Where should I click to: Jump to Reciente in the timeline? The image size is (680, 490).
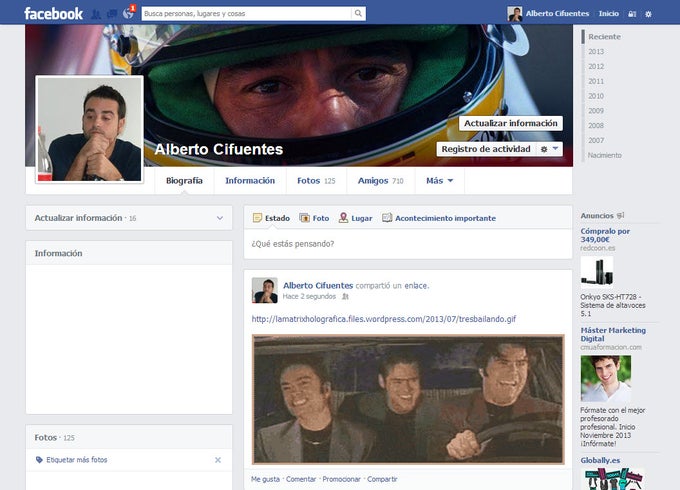tap(604, 37)
